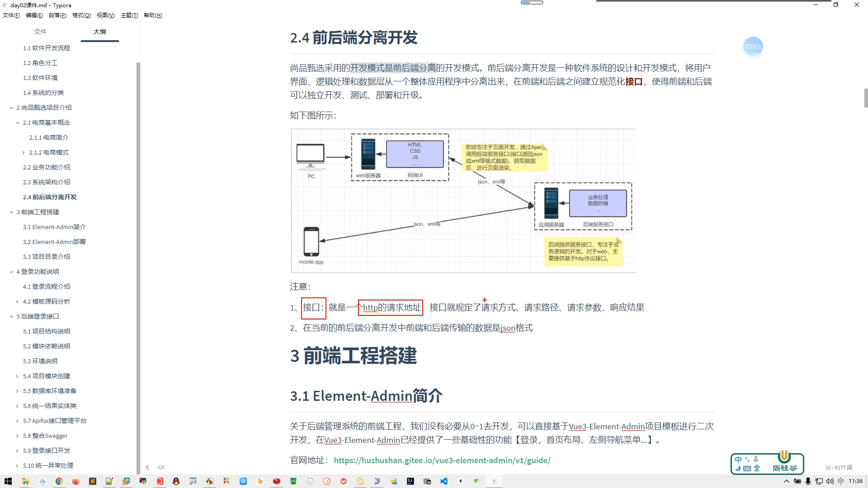
Task: Show the clock calendar at 11:36
Action: pyautogui.click(x=855, y=481)
